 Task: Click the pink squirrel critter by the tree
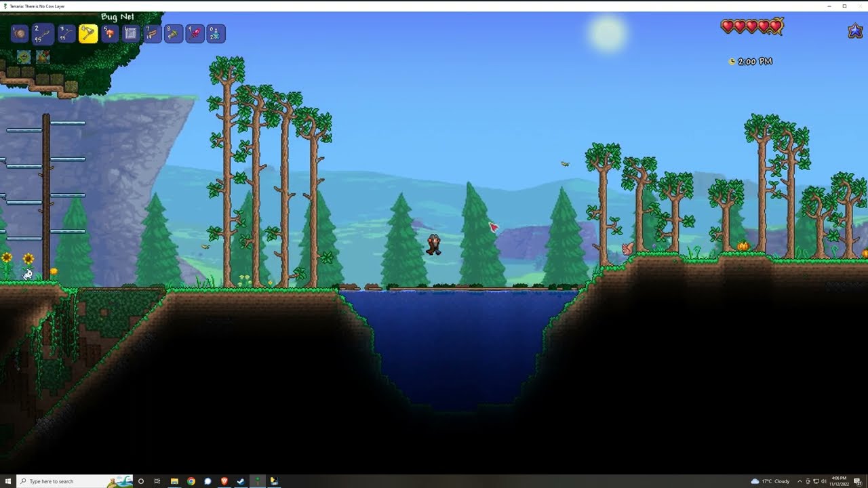pos(628,249)
